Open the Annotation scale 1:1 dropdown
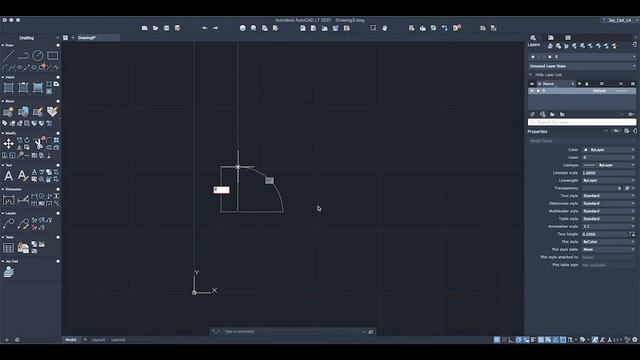 tap(609, 227)
